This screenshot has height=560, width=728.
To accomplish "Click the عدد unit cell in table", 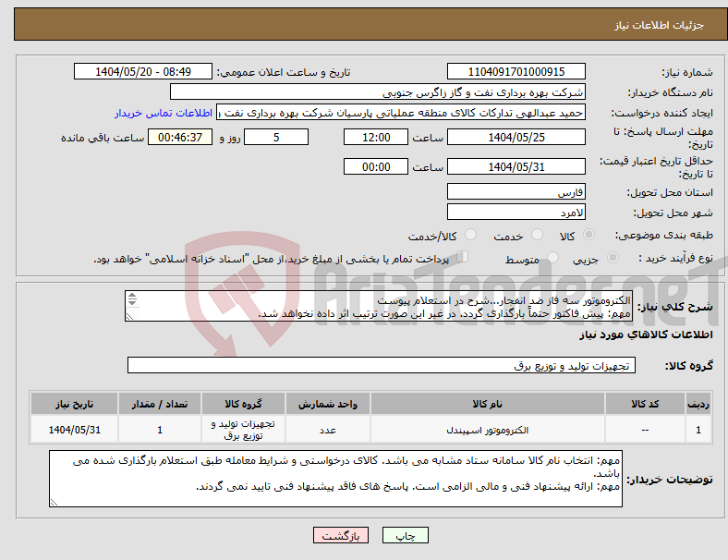I will (328, 430).
